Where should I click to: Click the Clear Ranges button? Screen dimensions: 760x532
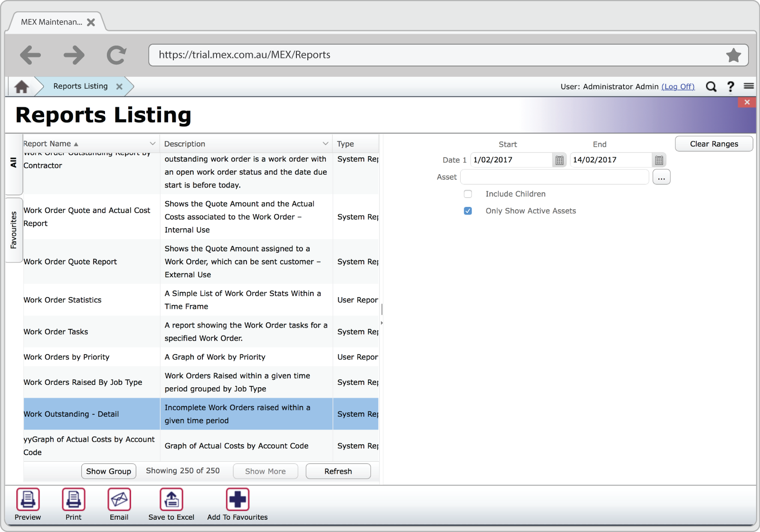tap(714, 144)
